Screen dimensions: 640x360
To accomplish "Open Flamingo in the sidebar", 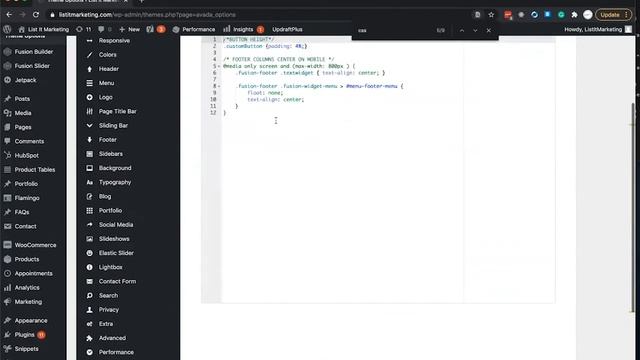I will tap(27, 198).
